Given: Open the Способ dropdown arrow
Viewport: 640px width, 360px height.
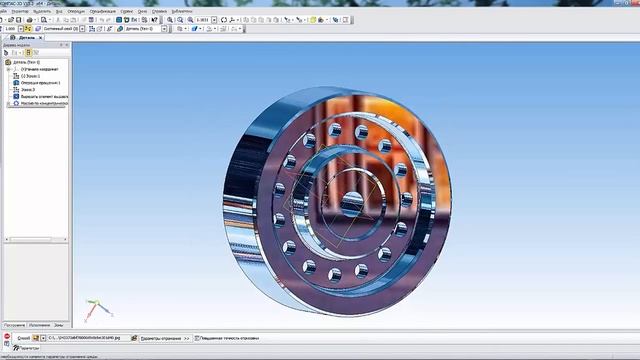Looking at the screenshot, I should (43, 338).
